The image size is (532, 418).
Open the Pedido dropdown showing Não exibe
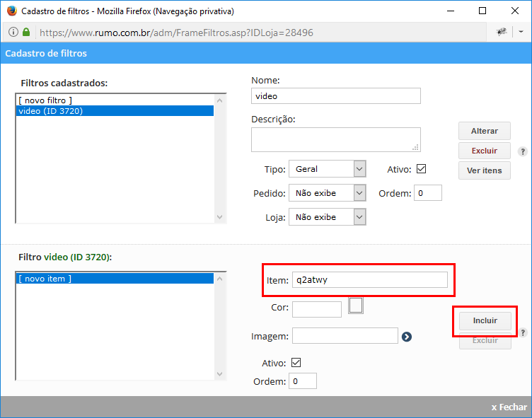(x=327, y=193)
